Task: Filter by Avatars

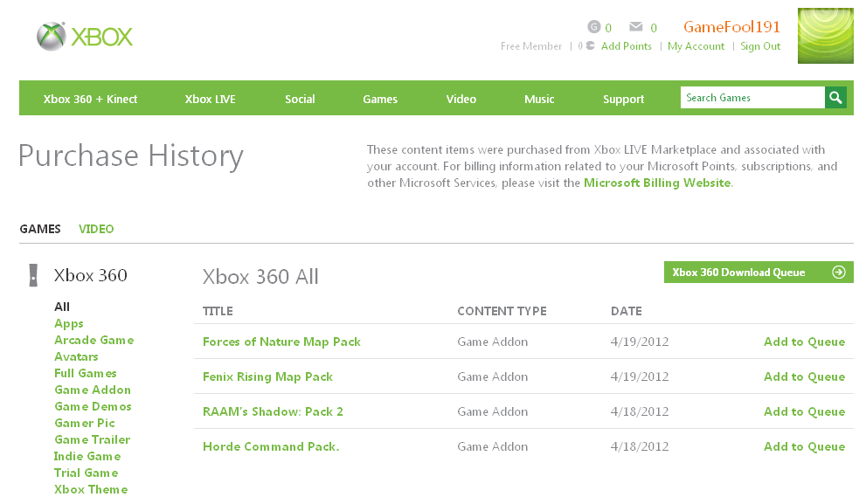Action: [76, 356]
